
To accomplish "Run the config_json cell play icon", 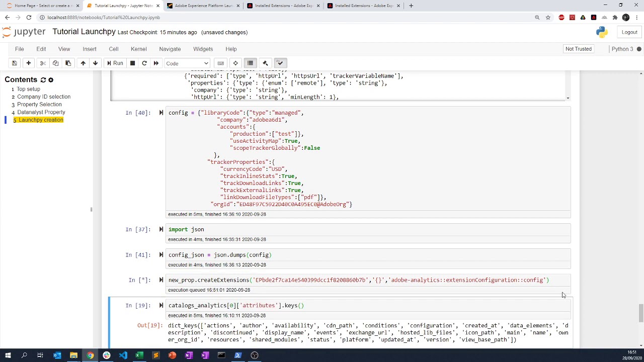I will click(x=161, y=255).
